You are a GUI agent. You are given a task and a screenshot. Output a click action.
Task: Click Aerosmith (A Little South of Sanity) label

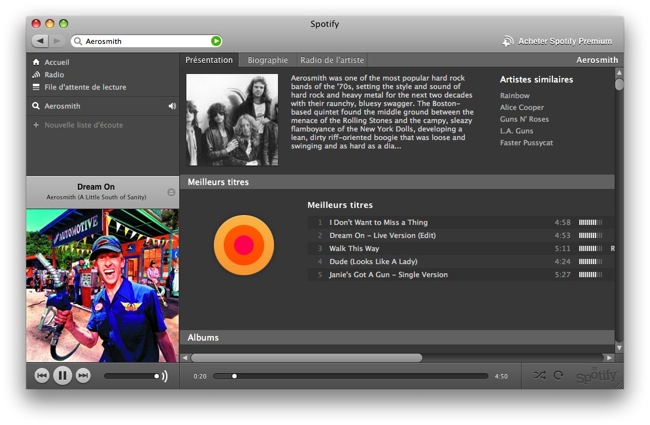coord(96,197)
